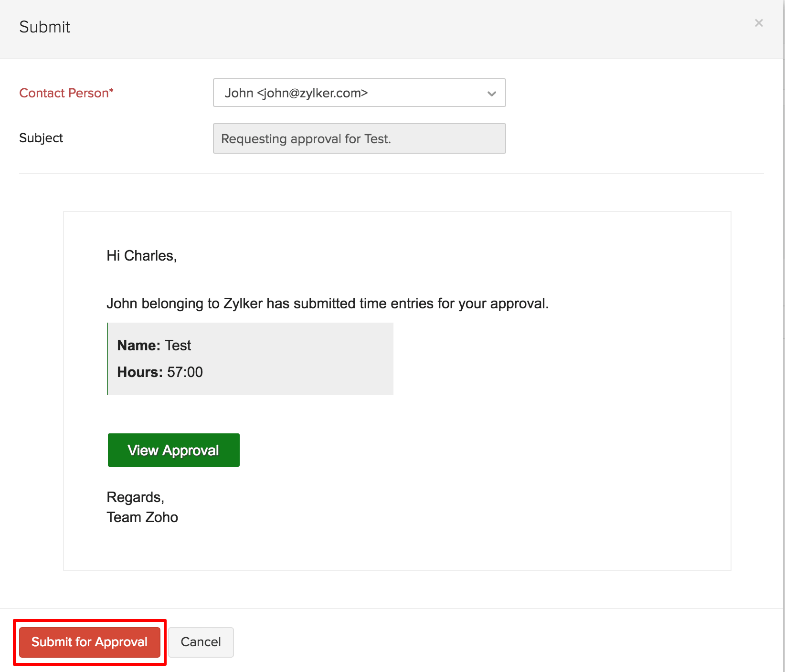
Task: Click the submitted time entries sentence
Action: click(327, 304)
